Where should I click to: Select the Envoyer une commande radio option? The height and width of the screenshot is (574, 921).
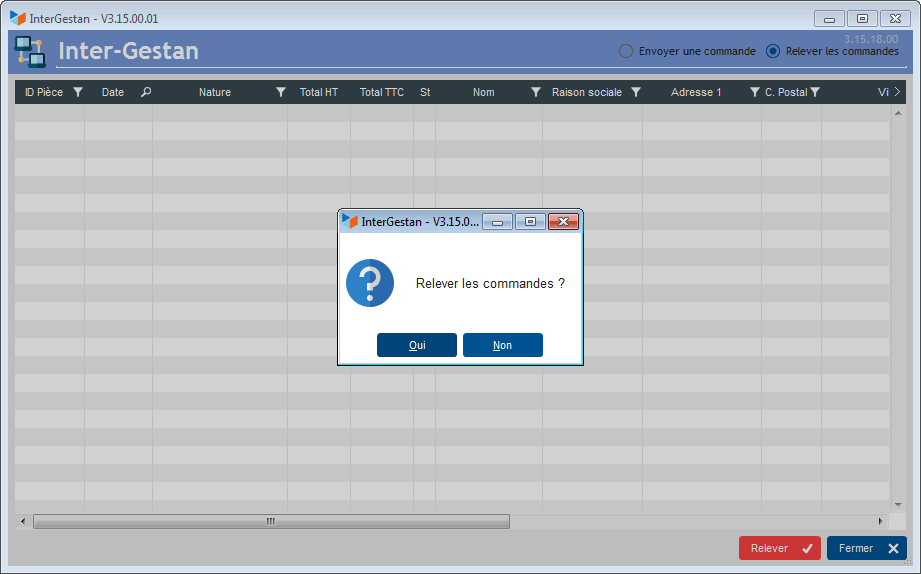(x=626, y=51)
